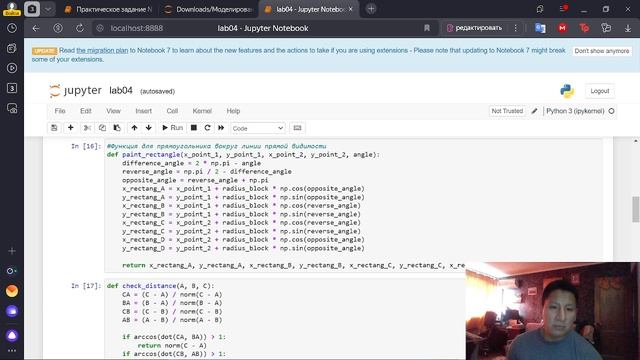Open the cell type Code dropdown
This screenshot has height=360, width=640.
point(258,128)
